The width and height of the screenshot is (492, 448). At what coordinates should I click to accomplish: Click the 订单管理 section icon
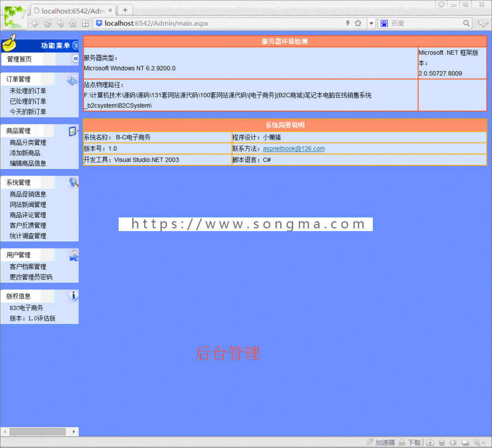pos(73,80)
